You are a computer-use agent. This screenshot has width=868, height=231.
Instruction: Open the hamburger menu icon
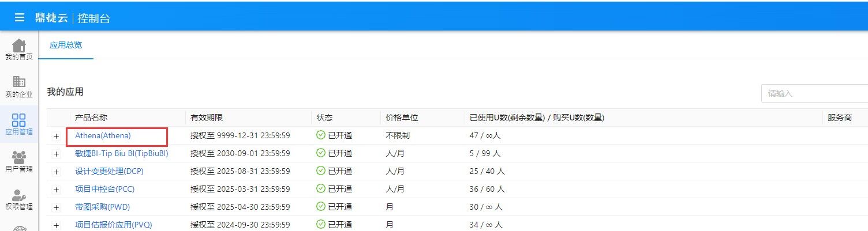click(20, 17)
